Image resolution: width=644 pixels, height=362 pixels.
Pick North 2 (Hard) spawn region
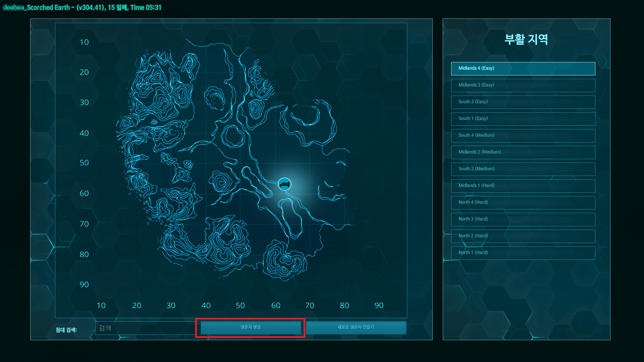tap(523, 236)
